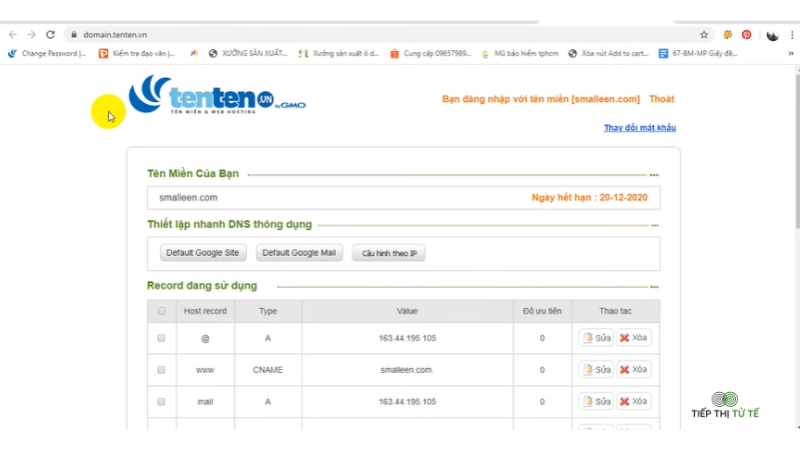800x450 pixels.
Task: Tick the select-all checkbox in table header
Action: click(162, 311)
